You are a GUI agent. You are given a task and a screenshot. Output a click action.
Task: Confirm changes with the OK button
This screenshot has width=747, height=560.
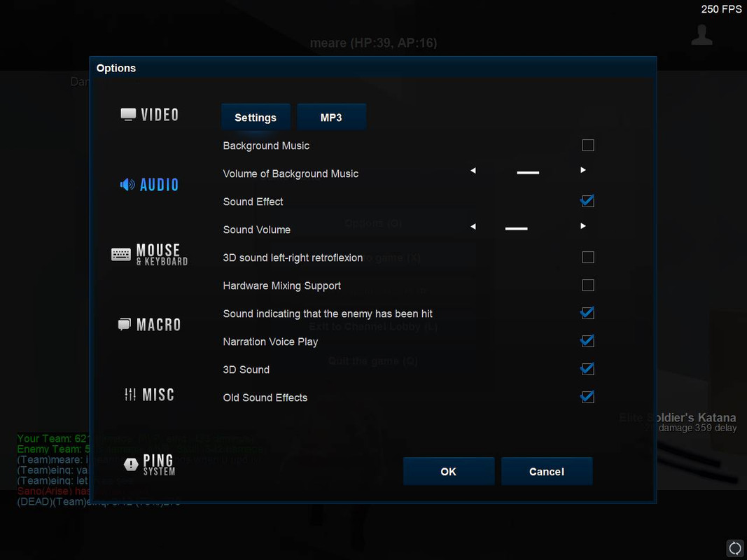pos(449,471)
